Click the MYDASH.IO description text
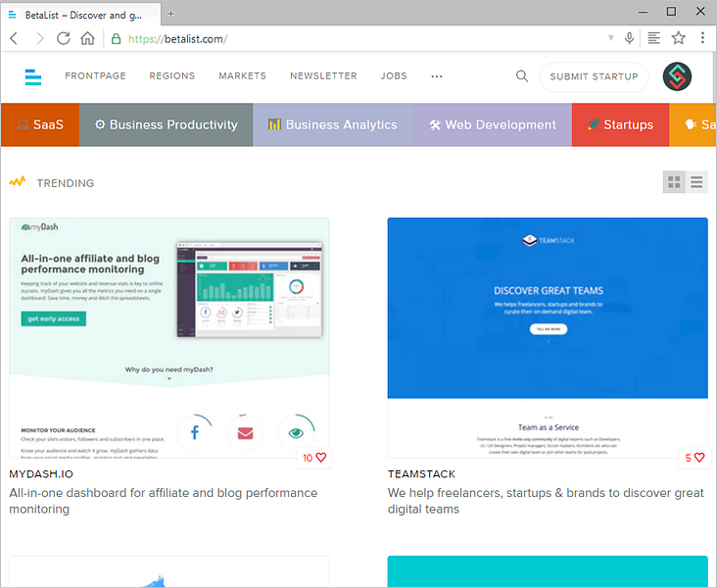 (164, 501)
